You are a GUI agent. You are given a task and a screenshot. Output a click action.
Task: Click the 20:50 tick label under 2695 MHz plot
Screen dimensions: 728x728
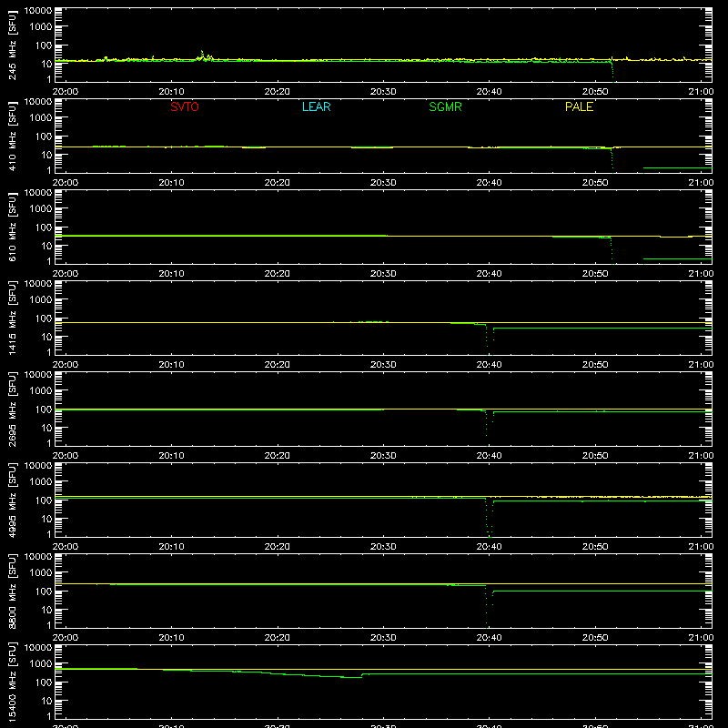click(x=595, y=456)
